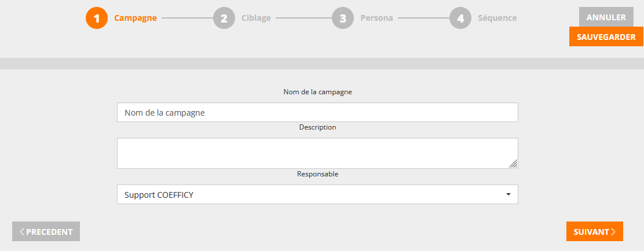Click the Responsable field label
The width and height of the screenshot is (644, 251).
317,174
